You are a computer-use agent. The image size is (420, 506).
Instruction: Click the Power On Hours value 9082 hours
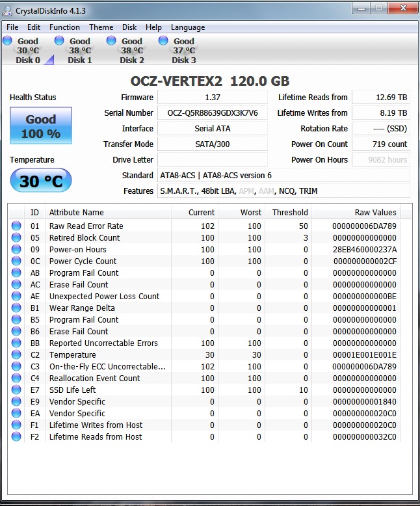click(381, 160)
